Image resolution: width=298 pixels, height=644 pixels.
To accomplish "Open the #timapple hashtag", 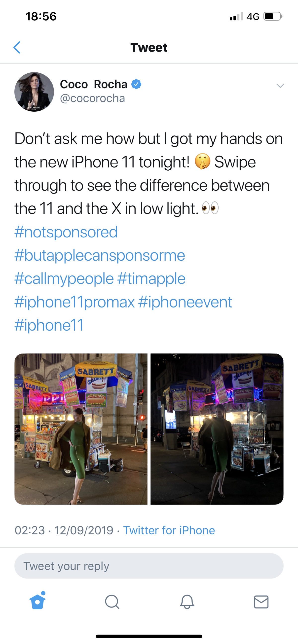I will 151,278.
